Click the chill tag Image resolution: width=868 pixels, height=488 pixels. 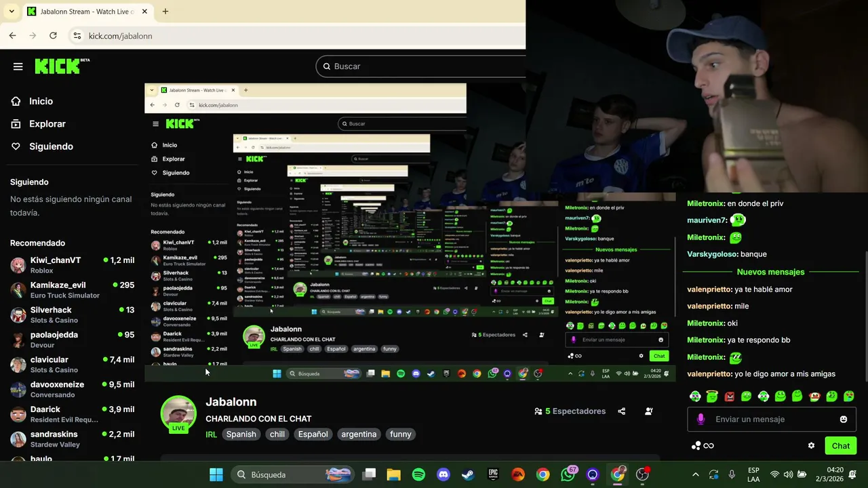point(277,434)
